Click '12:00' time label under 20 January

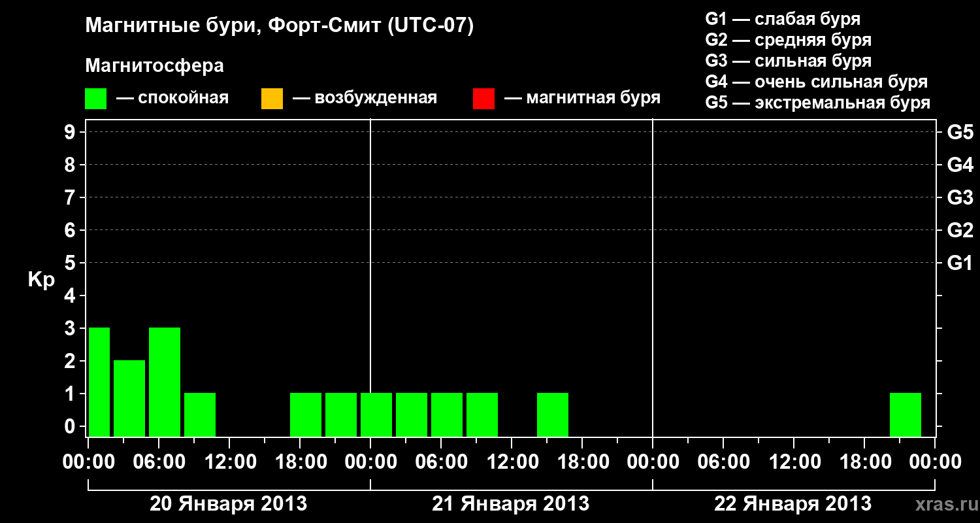(x=229, y=462)
